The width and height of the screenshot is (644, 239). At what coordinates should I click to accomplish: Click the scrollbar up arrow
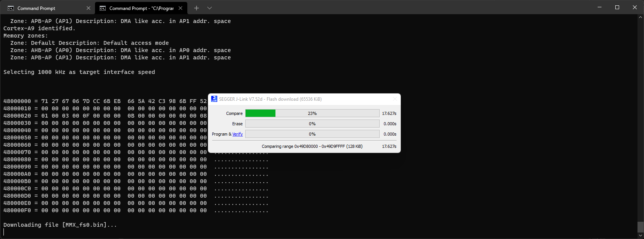(x=641, y=18)
